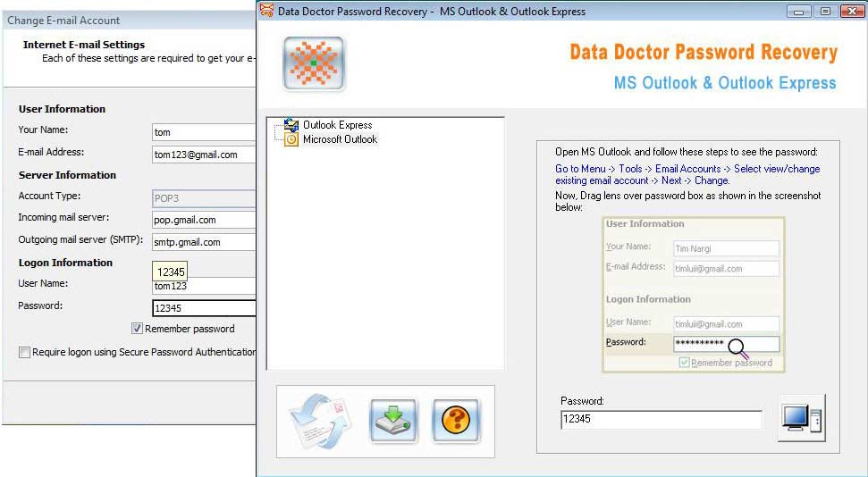Select the Microsoft Outlook tree item
868x477 pixels.
click(340, 139)
